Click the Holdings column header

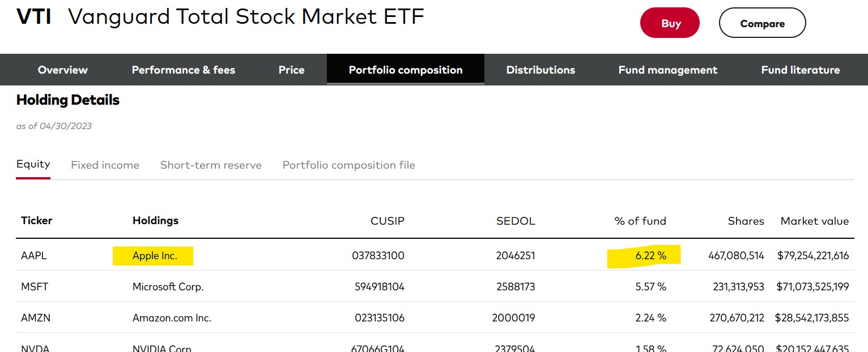[155, 221]
